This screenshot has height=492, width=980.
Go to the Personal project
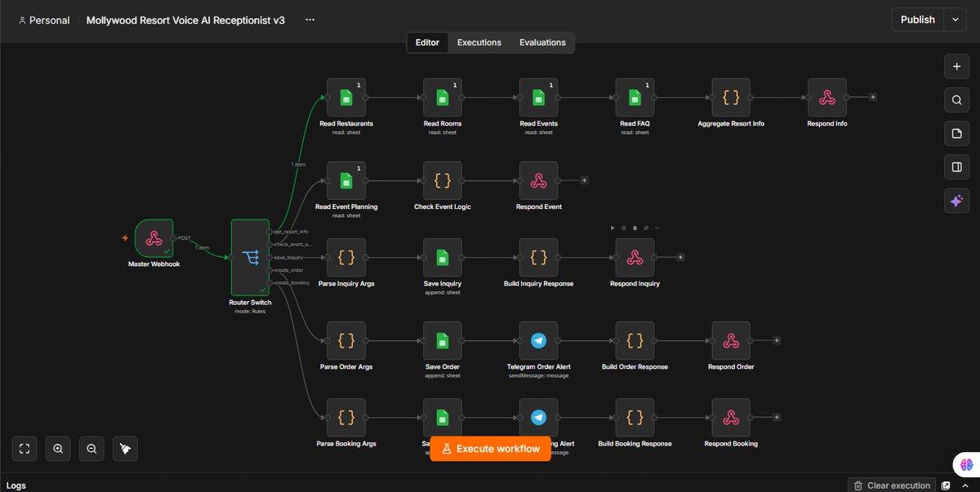[44, 20]
